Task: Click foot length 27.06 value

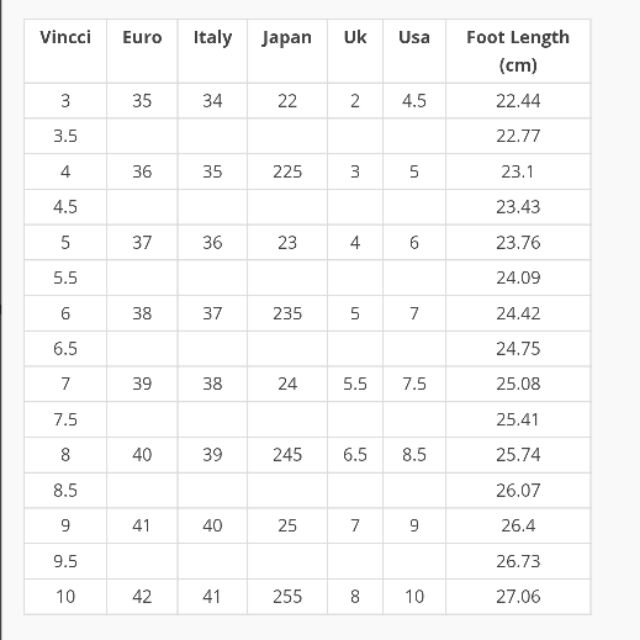Action: [517, 596]
